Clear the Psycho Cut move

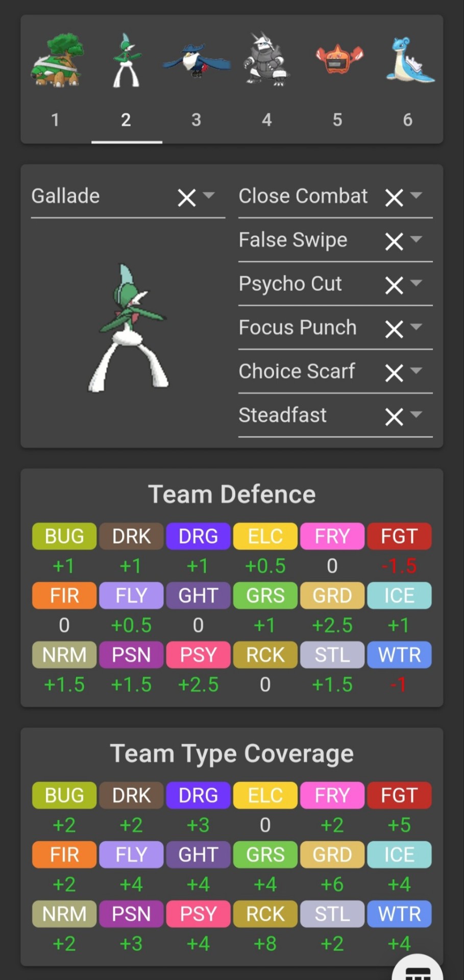[394, 285]
